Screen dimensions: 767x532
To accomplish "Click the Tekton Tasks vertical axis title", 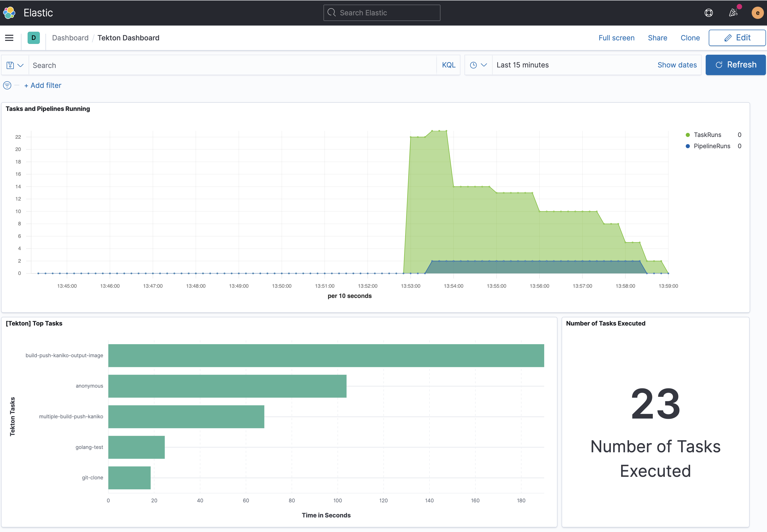I will pos(12,416).
